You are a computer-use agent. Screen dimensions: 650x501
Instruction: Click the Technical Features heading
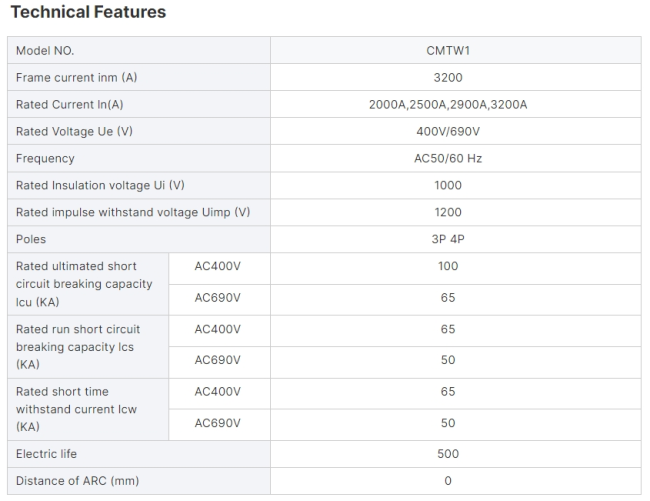[88, 12]
